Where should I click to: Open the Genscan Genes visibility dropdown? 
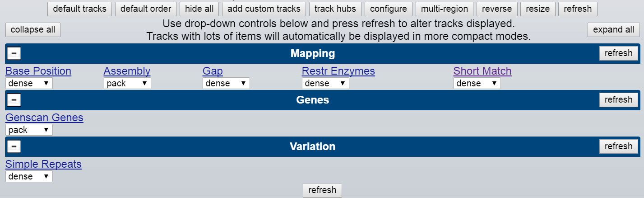coord(29,130)
